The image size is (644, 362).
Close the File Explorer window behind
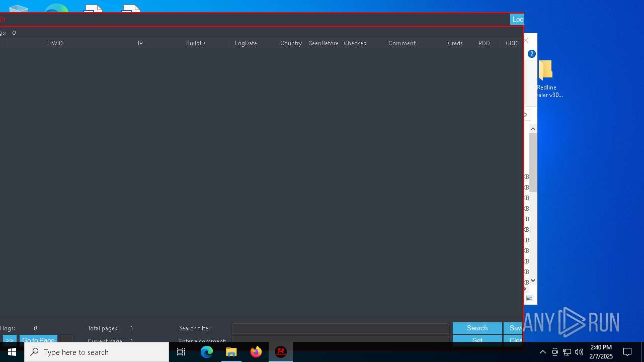coord(527,40)
